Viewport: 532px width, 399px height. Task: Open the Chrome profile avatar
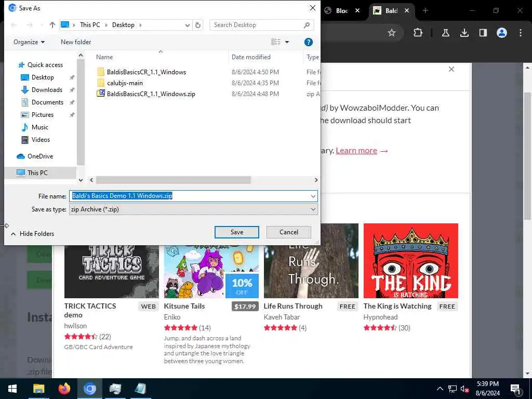click(x=501, y=33)
